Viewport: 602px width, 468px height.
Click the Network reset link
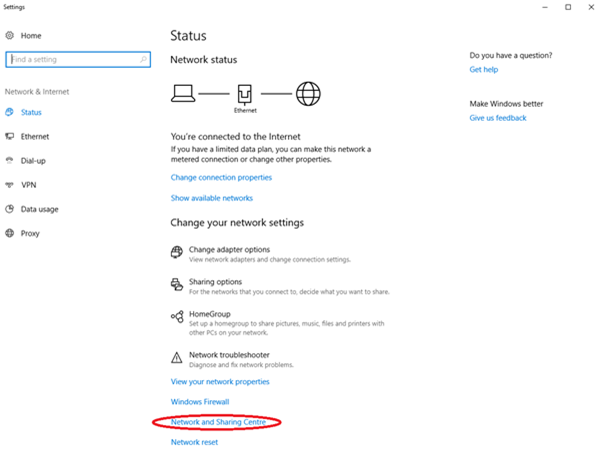pyautogui.click(x=194, y=442)
